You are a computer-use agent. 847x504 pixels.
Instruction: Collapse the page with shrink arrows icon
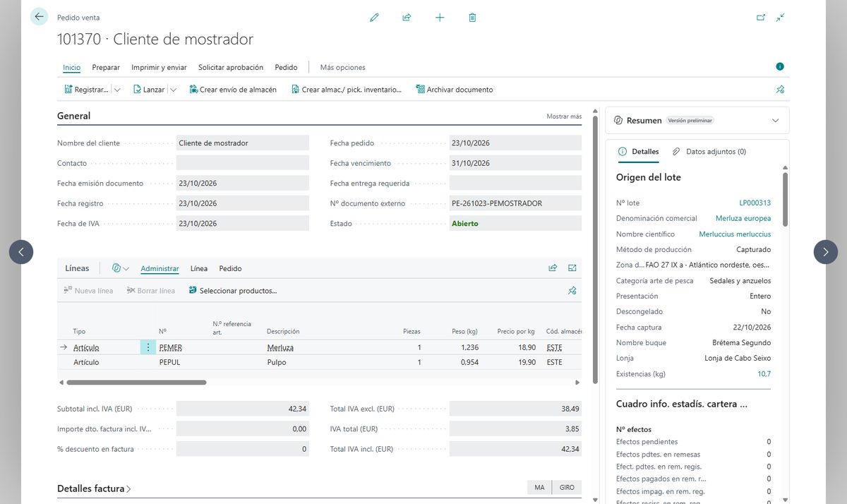780,17
